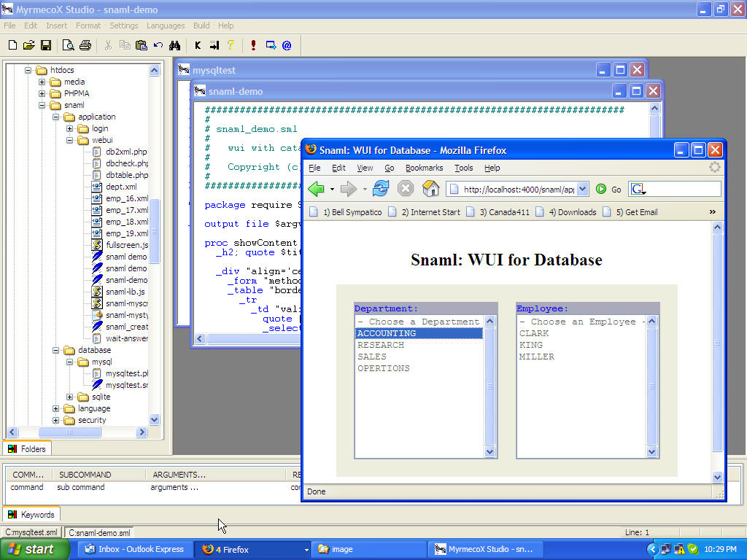
Task: Expand the language folder node
Action: pyautogui.click(x=55, y=408)
